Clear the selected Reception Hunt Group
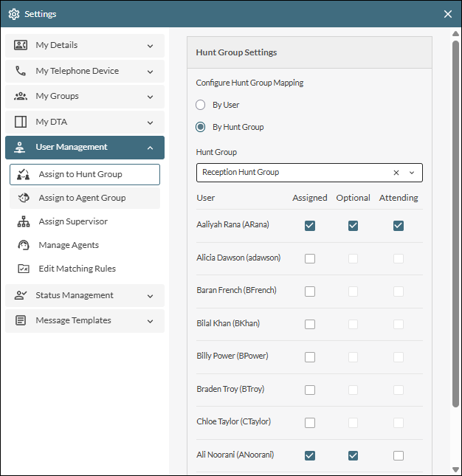 pyautogui.click(x=396, y=173)
